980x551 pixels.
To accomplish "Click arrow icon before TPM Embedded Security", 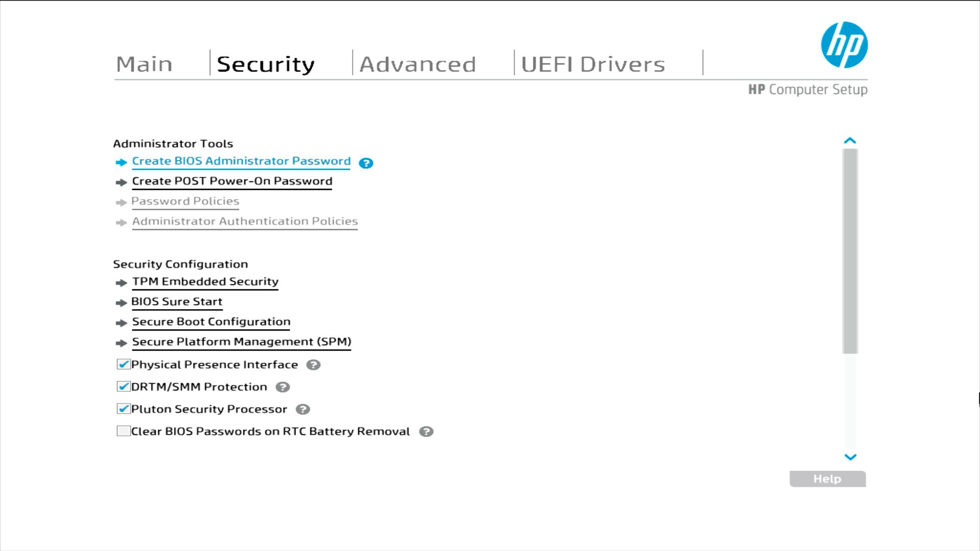I will click(x=121, y=283).
